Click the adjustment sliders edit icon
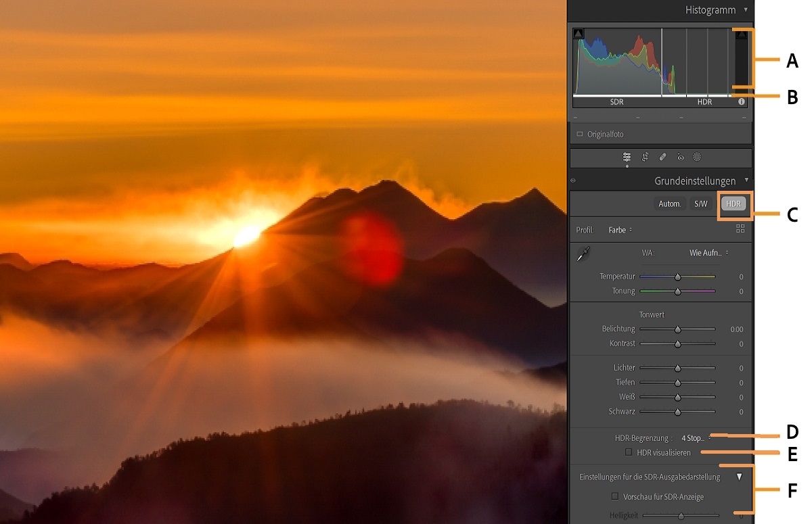812x524 pixels. tap(627, 158)
